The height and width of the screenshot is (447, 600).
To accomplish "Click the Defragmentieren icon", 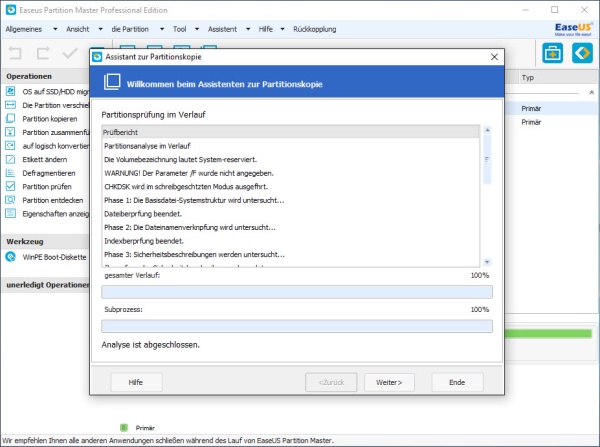I will pyautogui.click(x=10, y=173).
